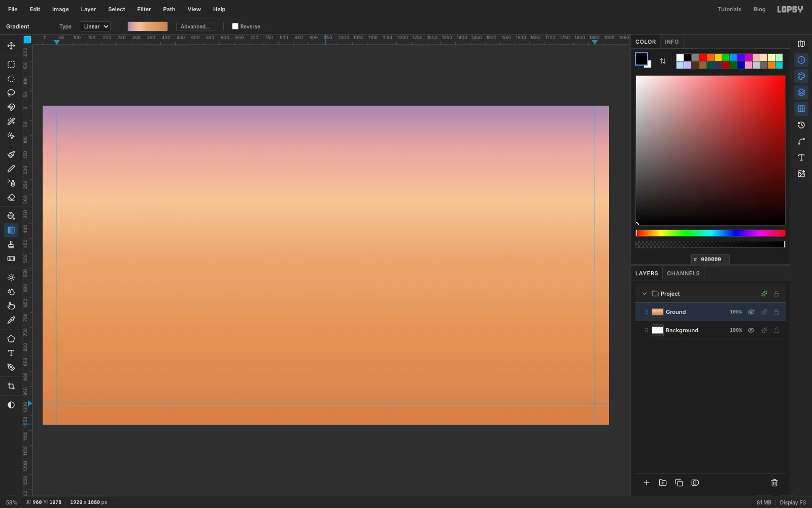Click the opacity alpha slider

[710, 244]
